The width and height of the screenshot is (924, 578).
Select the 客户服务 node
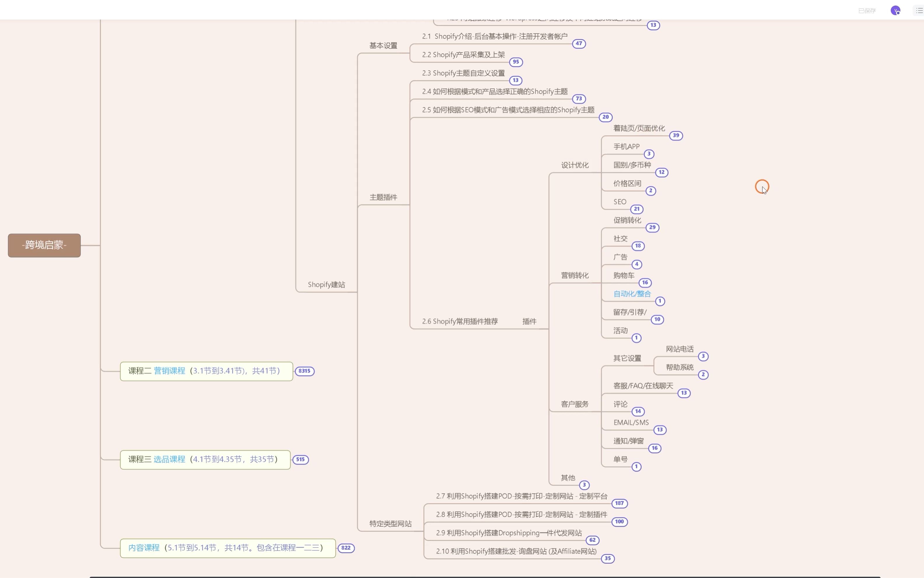tap(575, 404)
